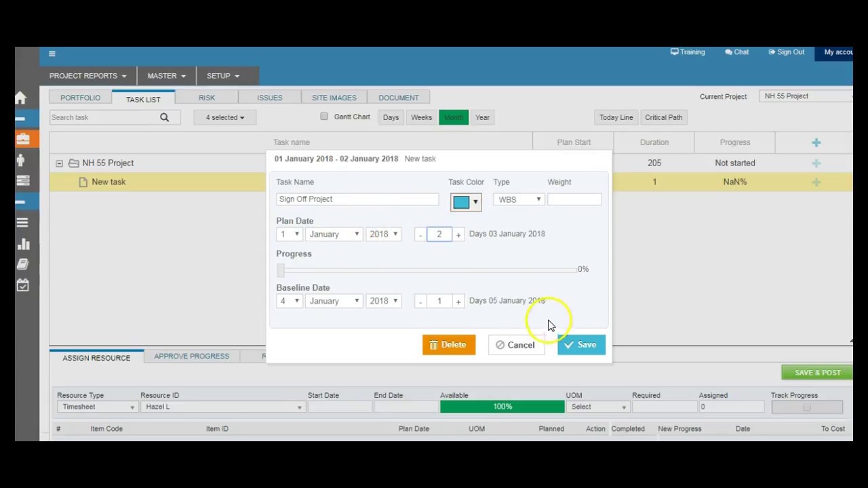
Task: Switch to the TASK LIST tab
Action: point(143,99)
